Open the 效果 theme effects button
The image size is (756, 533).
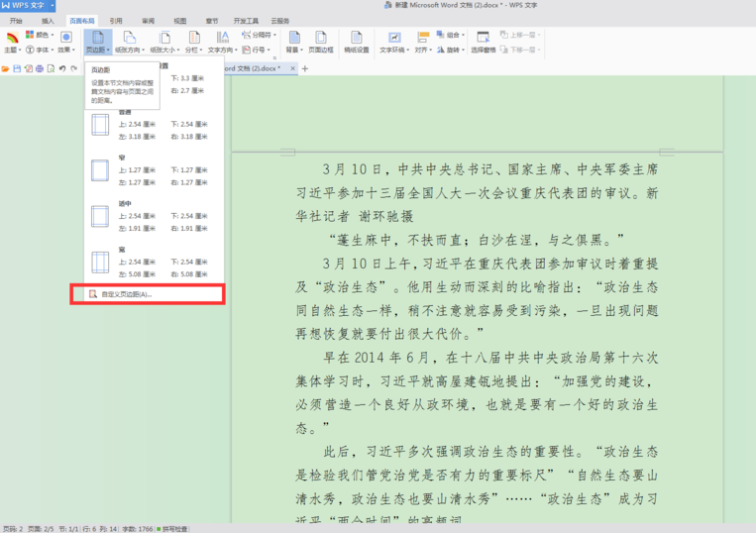(66, 42)
